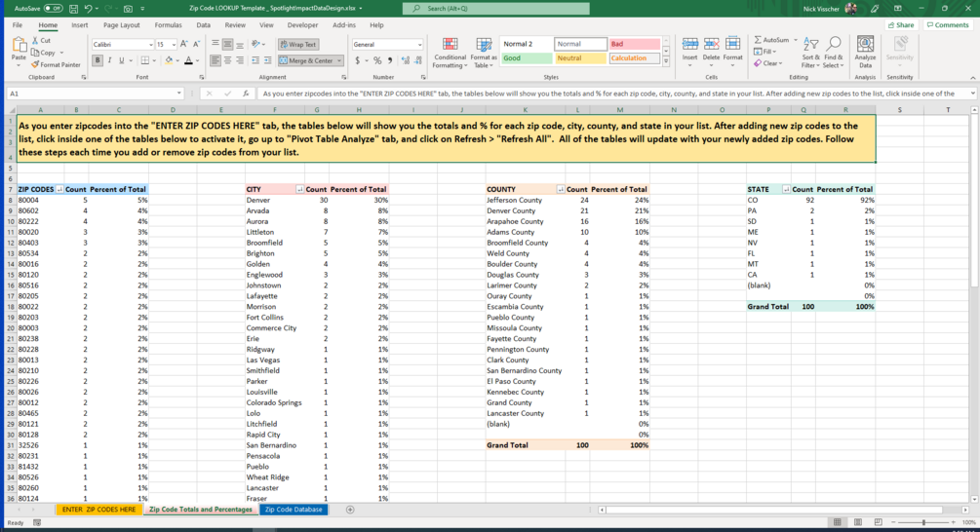Viewport: 980px width, 532px height.
Task: Switch to ENTER ZIP CODES HERE sheet
Action: pos(98,510)
